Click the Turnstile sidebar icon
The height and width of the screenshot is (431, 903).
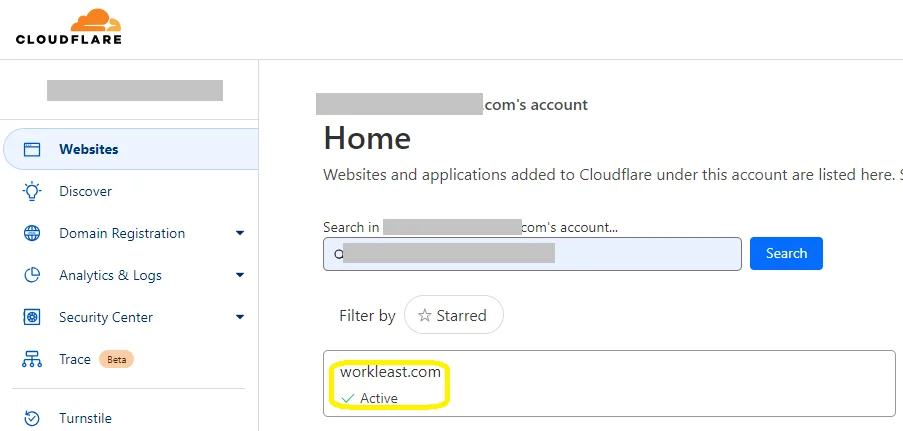(x=32, y=418)
